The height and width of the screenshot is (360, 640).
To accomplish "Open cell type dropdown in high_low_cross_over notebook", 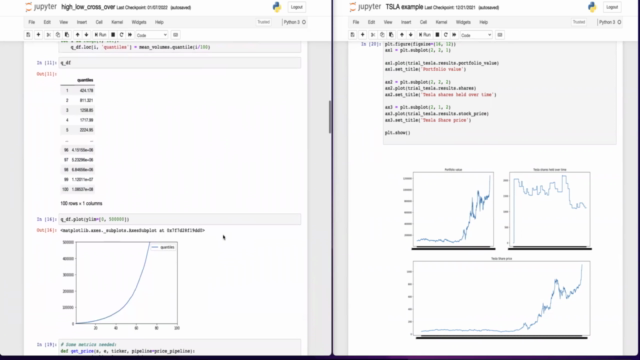I will click(152, 35).
